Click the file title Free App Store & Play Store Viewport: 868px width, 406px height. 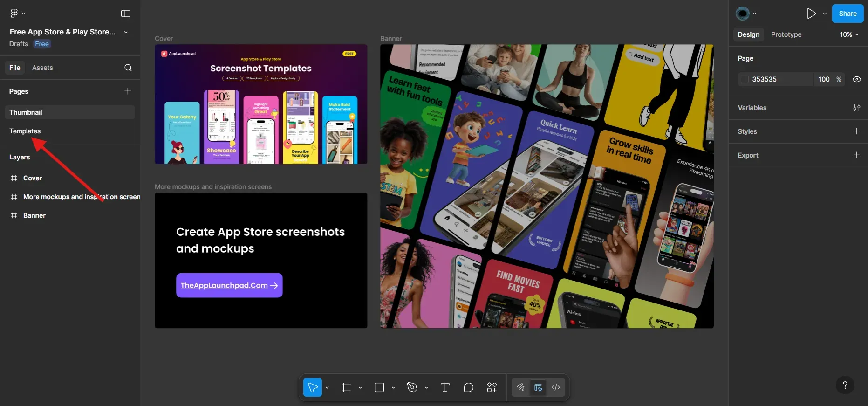point(62,32)
